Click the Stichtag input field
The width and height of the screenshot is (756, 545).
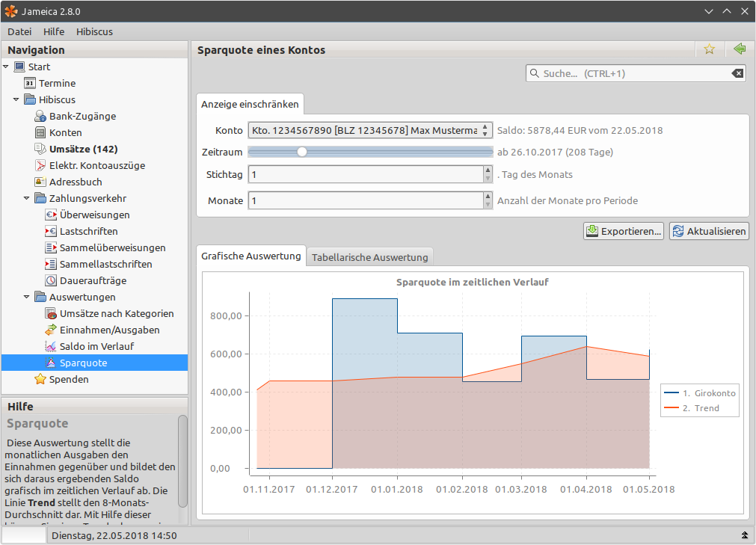point(366,174)
